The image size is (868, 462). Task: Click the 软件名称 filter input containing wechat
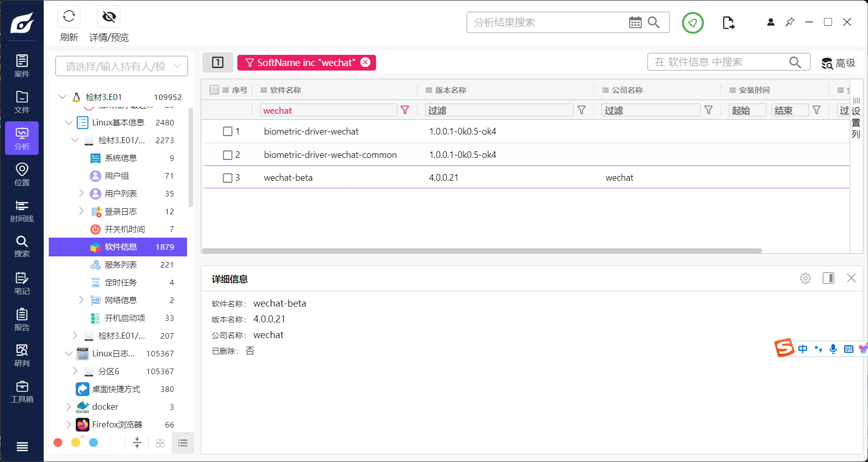coord(329,110)
